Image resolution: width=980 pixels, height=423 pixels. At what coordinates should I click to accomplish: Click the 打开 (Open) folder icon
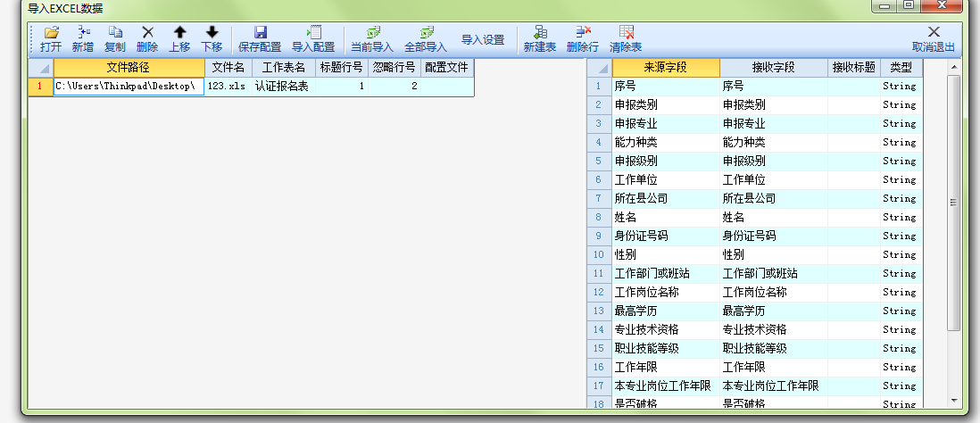(x=51, y=32)
